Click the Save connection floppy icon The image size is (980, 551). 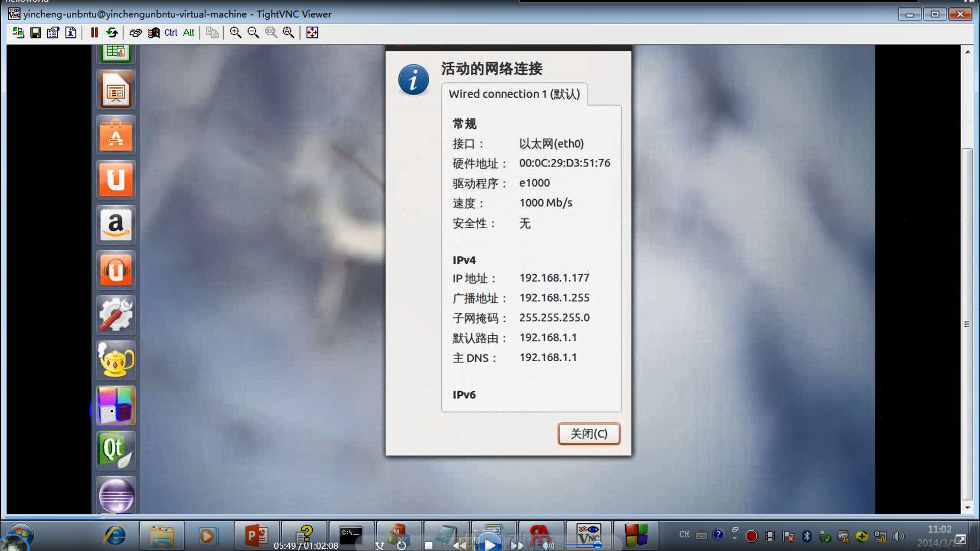[36, 33]
